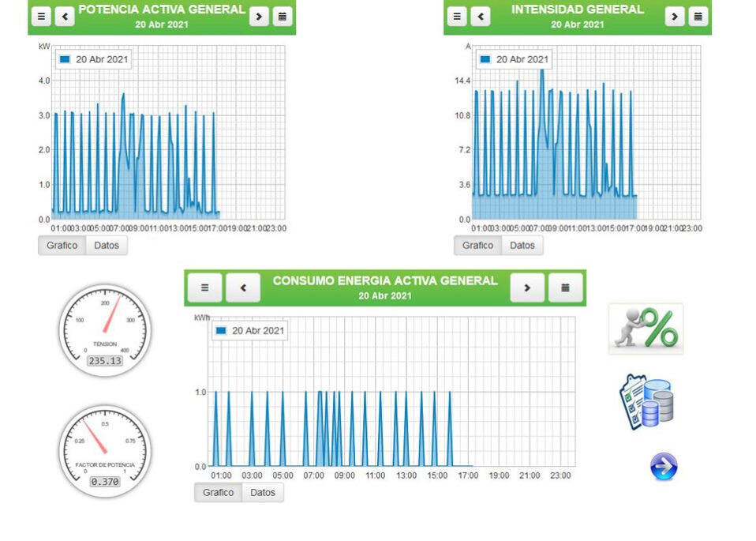The image size is (756, 541).
Task: Open calendar picker in Potencia Activa General
Action: click(282, 17)
